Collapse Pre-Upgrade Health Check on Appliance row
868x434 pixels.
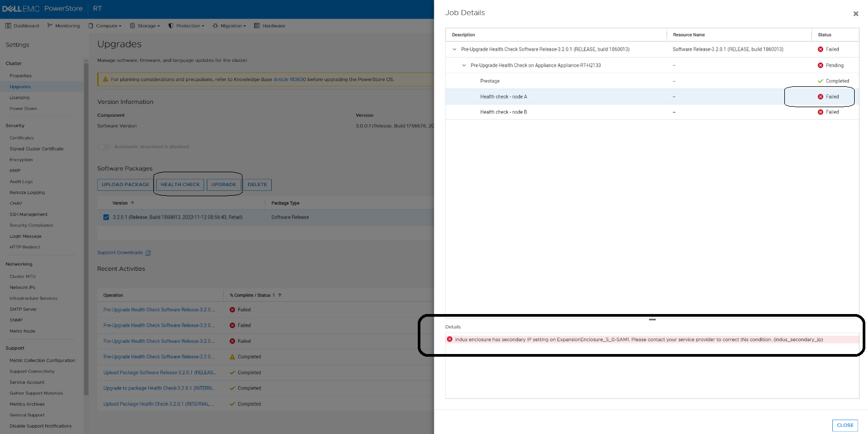click(464, 66)
